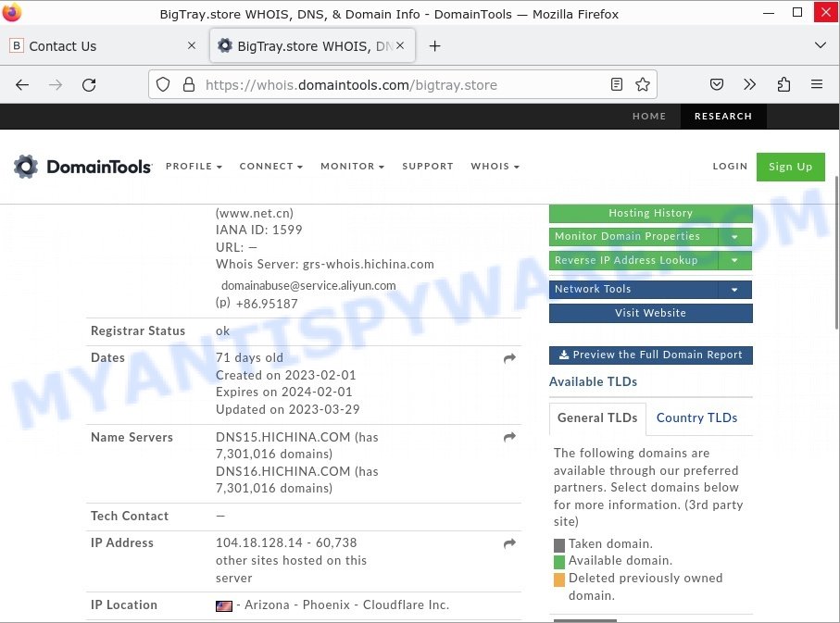This screenshot has height=623, width=840.
Task: Click the IANA ID: 1599 text
Action: pyautogui.click(x=258, y=231)
